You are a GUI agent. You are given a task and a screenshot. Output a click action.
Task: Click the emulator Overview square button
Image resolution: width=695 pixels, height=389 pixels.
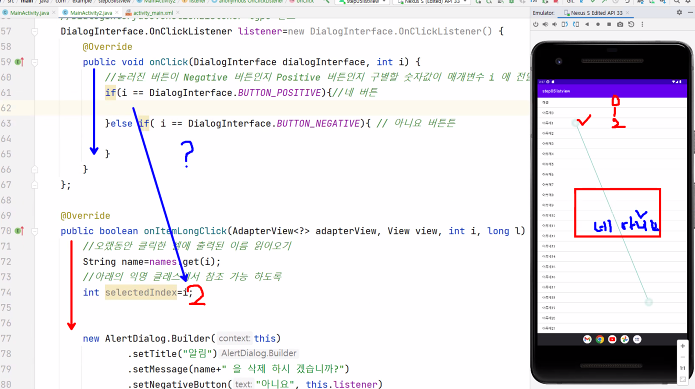(609, 24)
